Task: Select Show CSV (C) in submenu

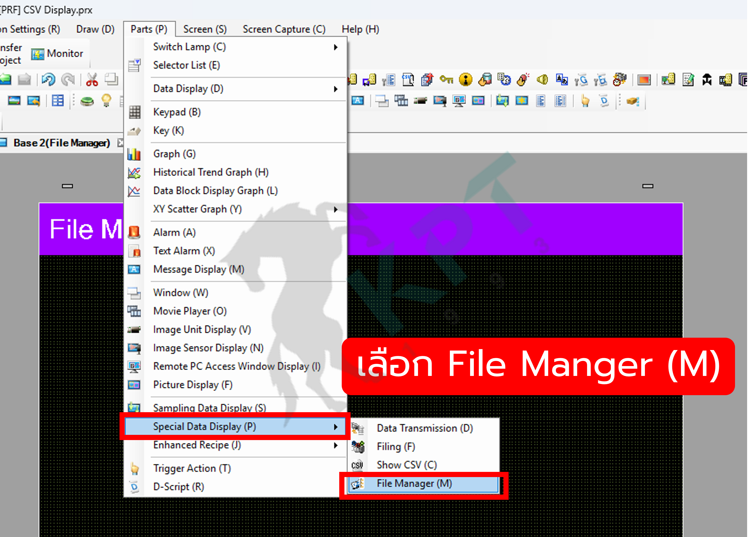Action: [x=424, y=465]
